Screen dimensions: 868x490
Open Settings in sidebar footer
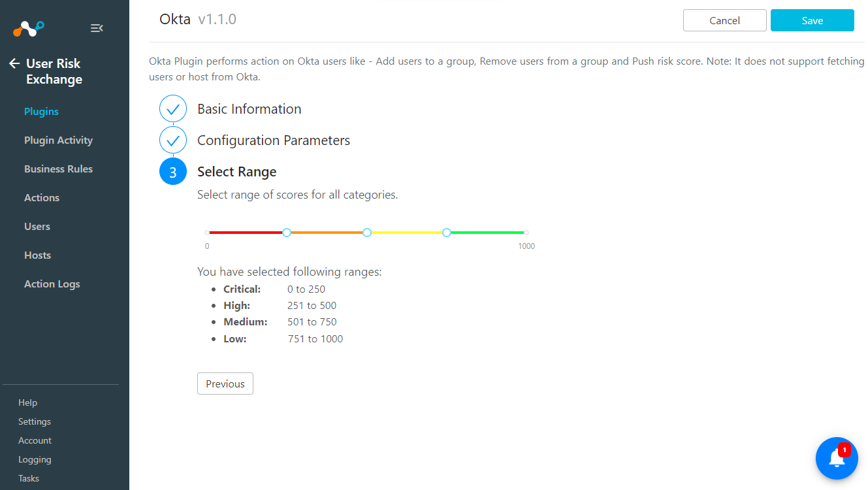35,422
